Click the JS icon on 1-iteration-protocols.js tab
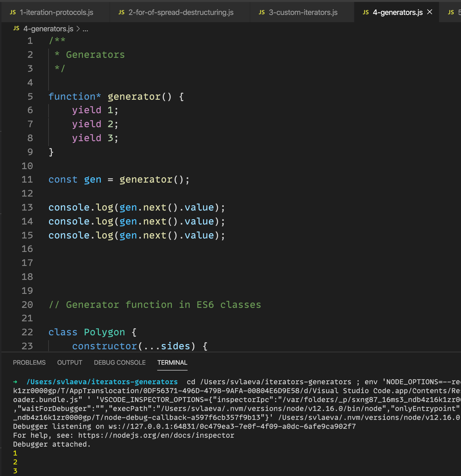The image size is (461, 476). coord(13,12)
